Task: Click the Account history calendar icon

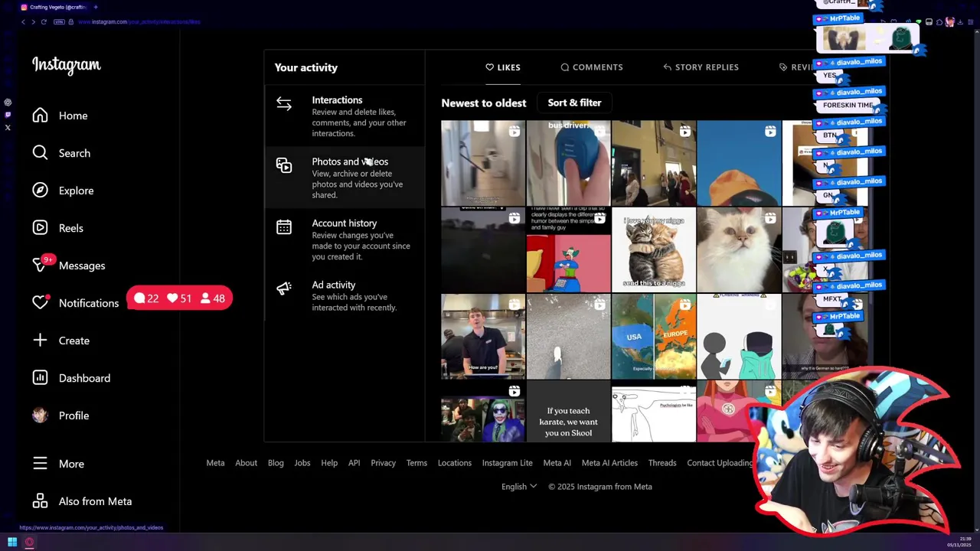Action: click(x=284, y=227)
